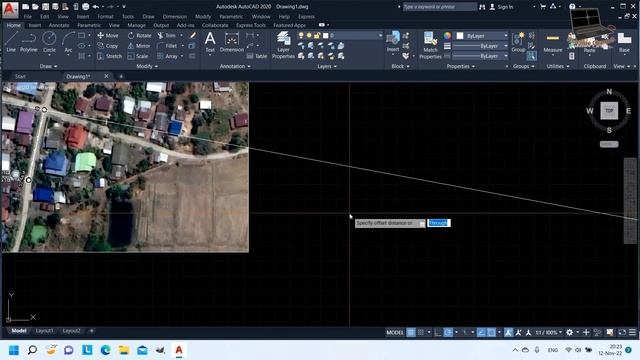Select the Dimension tool
This screenshot has width=640, height=360.
[x=231, y=42]
